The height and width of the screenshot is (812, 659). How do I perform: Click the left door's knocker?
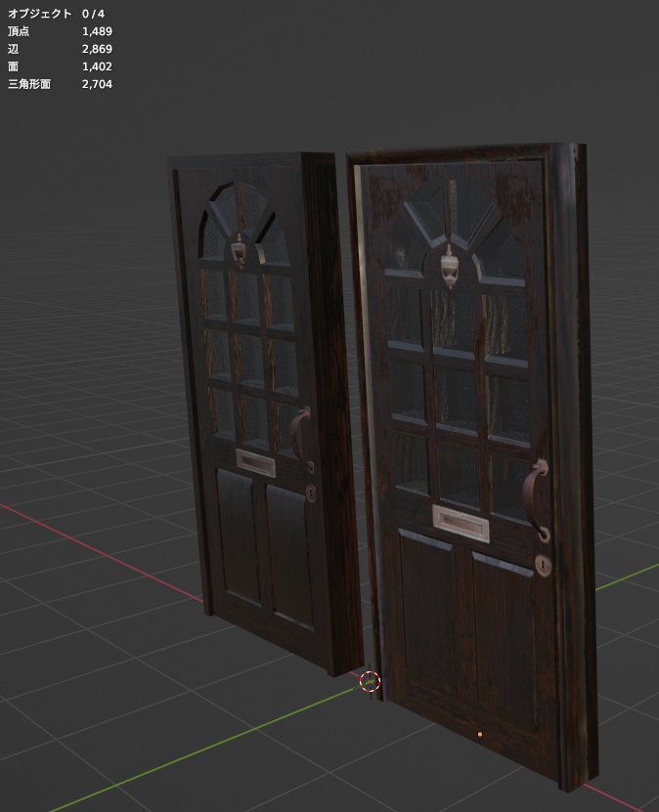(x=239, y=252)
